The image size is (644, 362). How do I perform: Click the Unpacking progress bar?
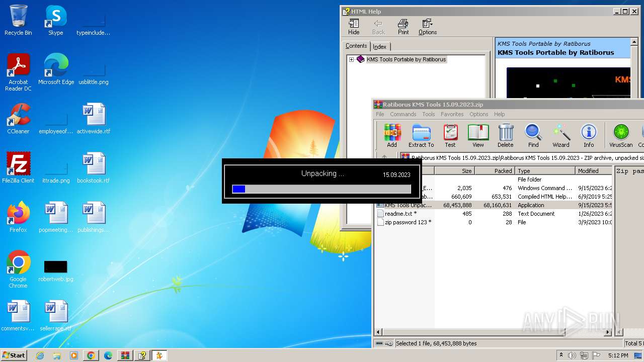point(321,189)
